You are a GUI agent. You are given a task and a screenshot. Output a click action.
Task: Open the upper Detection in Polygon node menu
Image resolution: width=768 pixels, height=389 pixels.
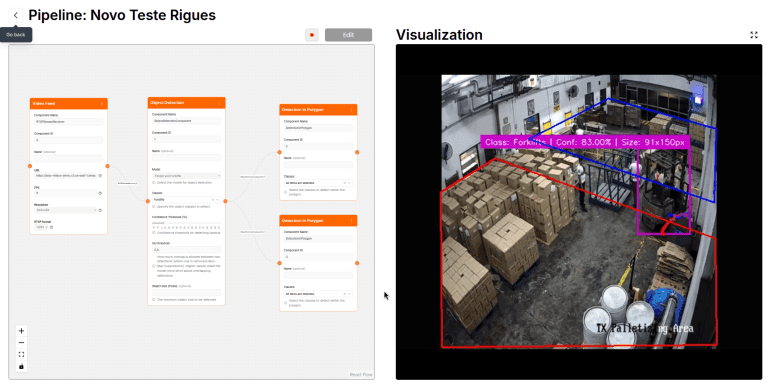coord(352,110)
